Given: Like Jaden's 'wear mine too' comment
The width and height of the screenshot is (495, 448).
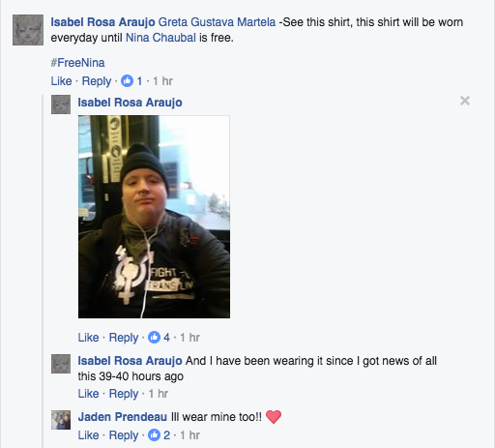Looking at the screenshot, I should point(88,435).
